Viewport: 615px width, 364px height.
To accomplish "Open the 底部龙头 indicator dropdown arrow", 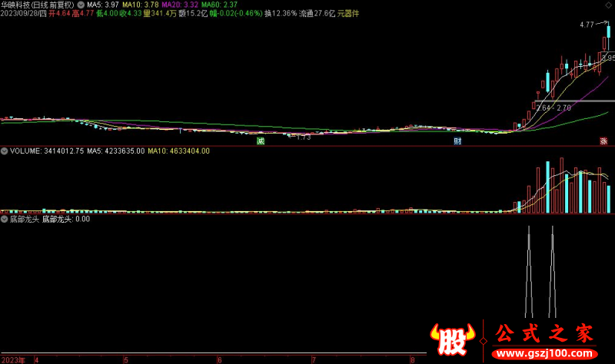I will pyautogui.click(x=4, y=219).
